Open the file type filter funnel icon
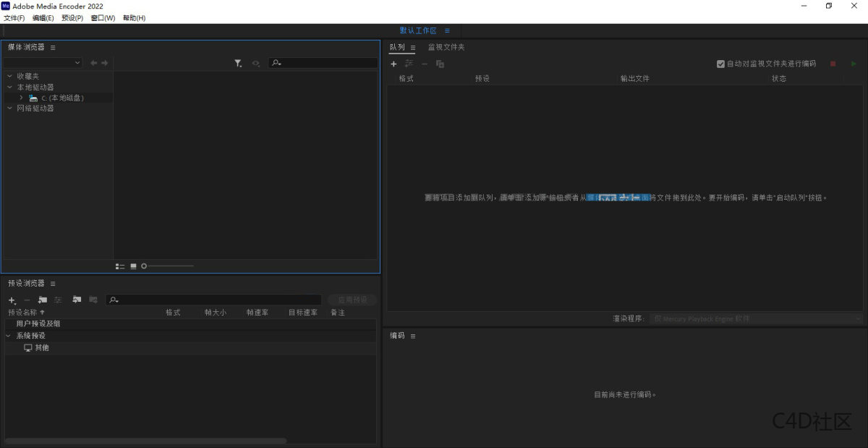Image resolution: width=868 pixels, height=448 pixels. point(238,64)
